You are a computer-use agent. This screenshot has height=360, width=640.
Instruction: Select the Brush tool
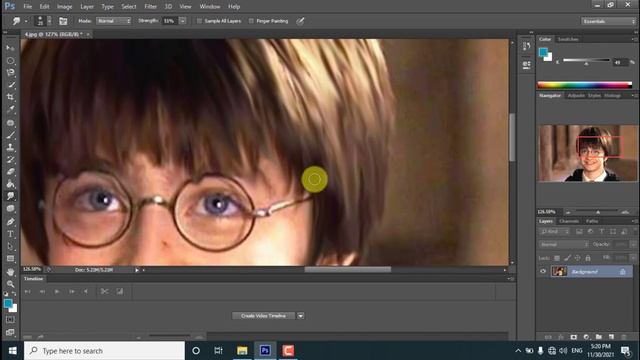tap(10, 135)
